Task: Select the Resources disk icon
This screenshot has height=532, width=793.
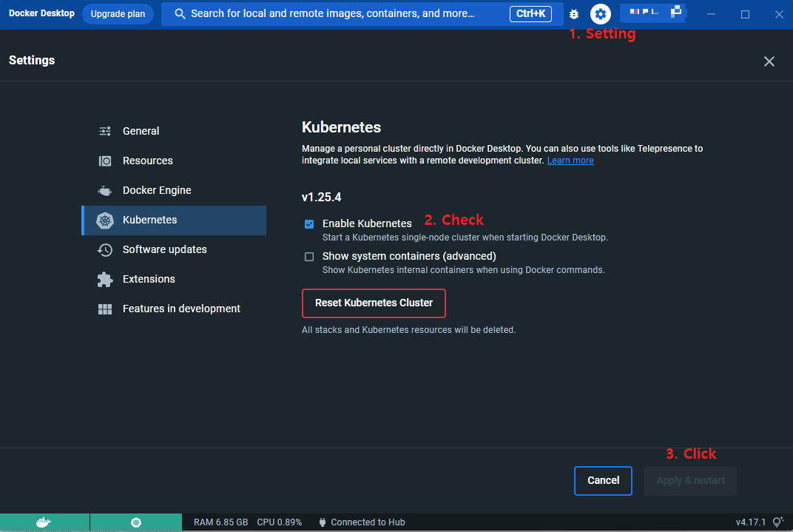Action: 105,161
